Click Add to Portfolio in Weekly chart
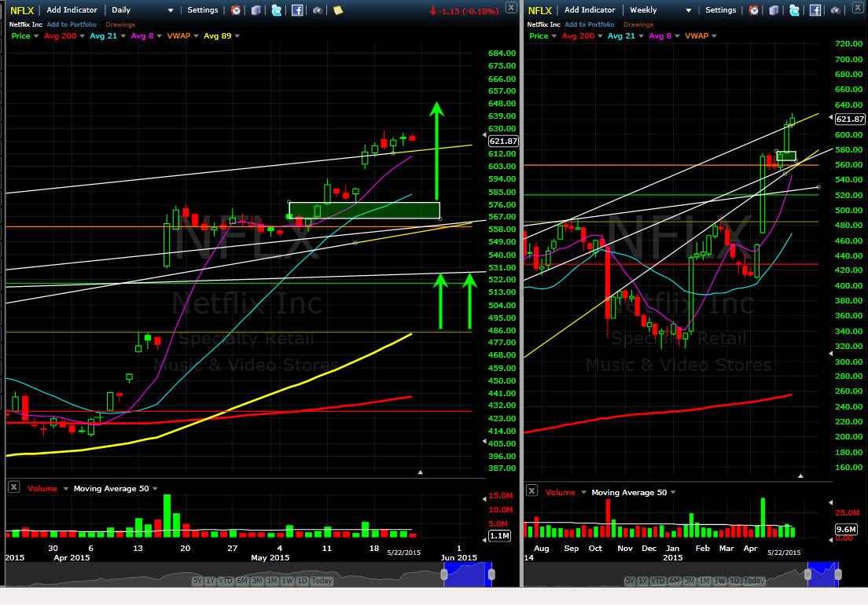Viewport: 868px width, 606px height. tap(590, 24)
